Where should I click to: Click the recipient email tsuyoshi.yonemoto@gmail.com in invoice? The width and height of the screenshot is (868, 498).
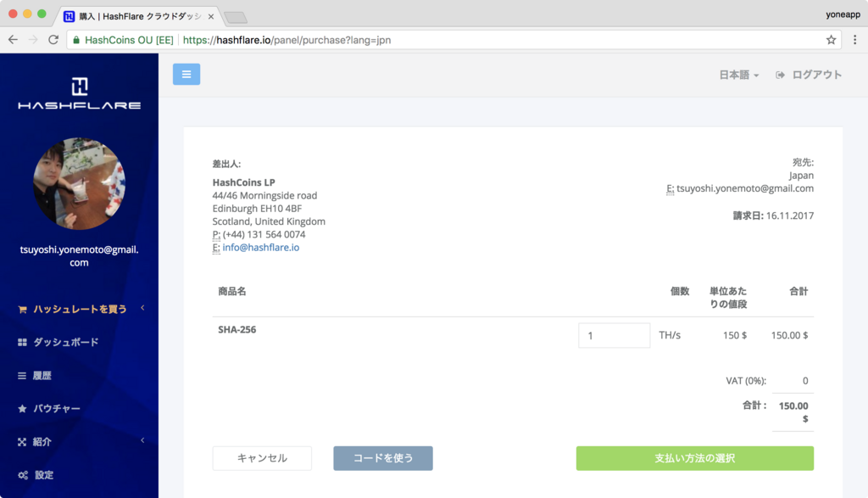[745, 188]
